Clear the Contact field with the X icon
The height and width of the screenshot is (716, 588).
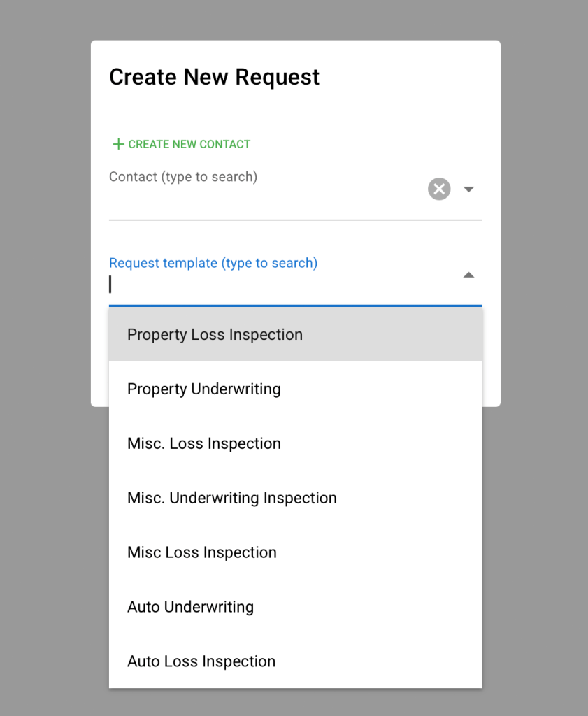(439, 189)
